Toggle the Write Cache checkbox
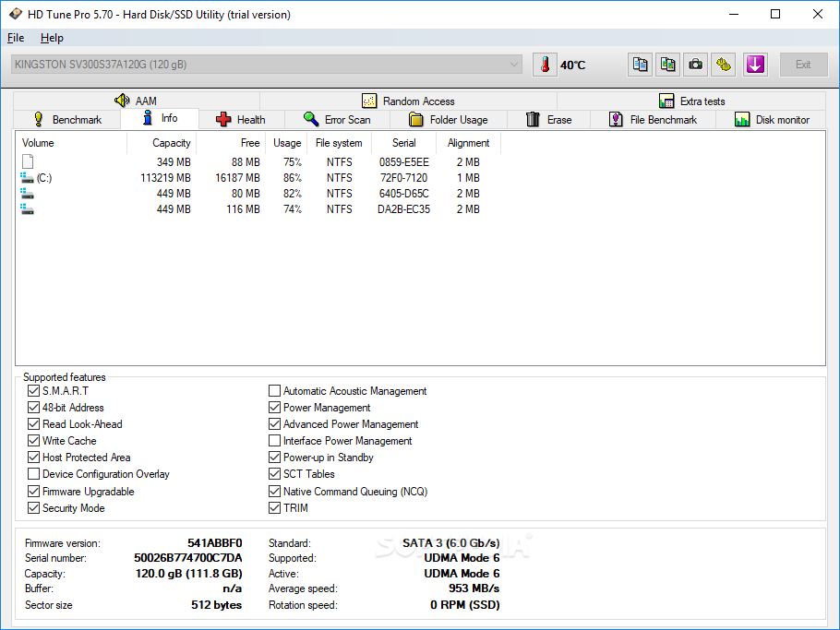The image size is (840, 630). point(33,441)
